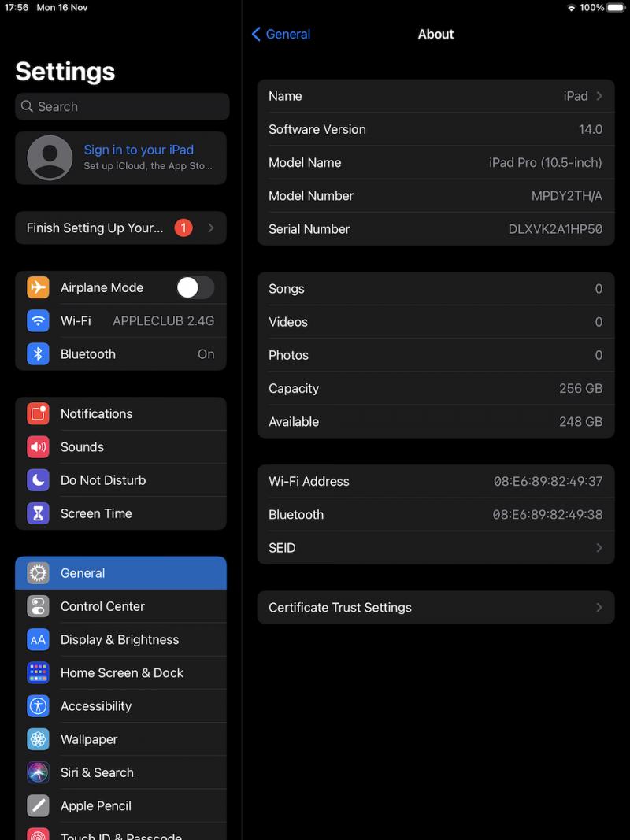Toggle the Airplane Mode switch
Viewport: 630px width, 840px height.
click(x=195, y=287)
